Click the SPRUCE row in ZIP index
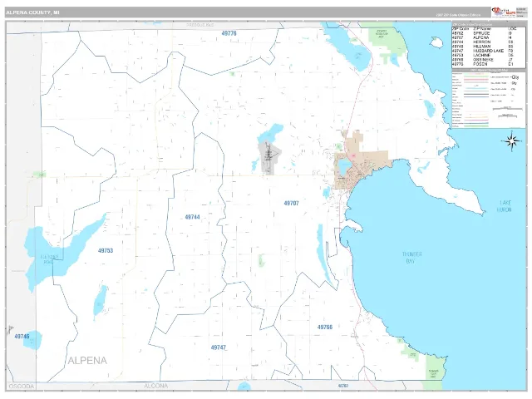The width and height of the screenshot is (532, 399). point(484,33)
